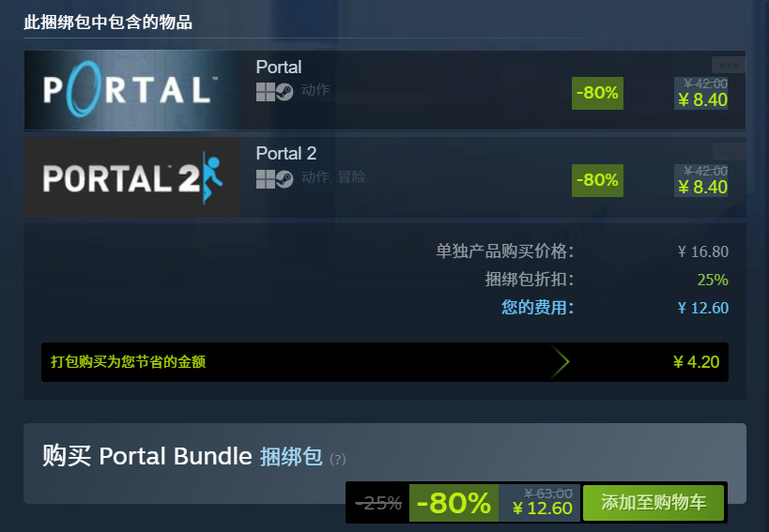Image resolution: width=769 pixels, height=532 pixels.
Task: Click the ¥ 12.60 bundle final price
Action: point(542,508)
